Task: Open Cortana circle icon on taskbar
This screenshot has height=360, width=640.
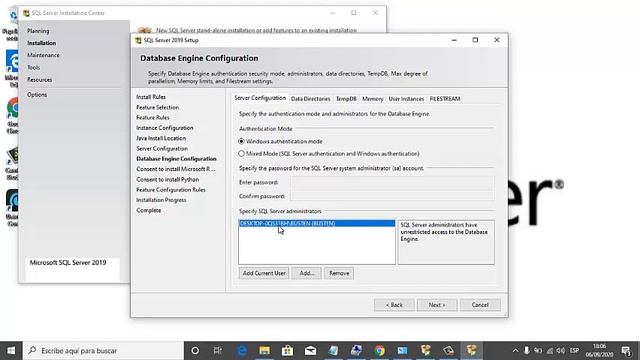Action: point(195,351)
